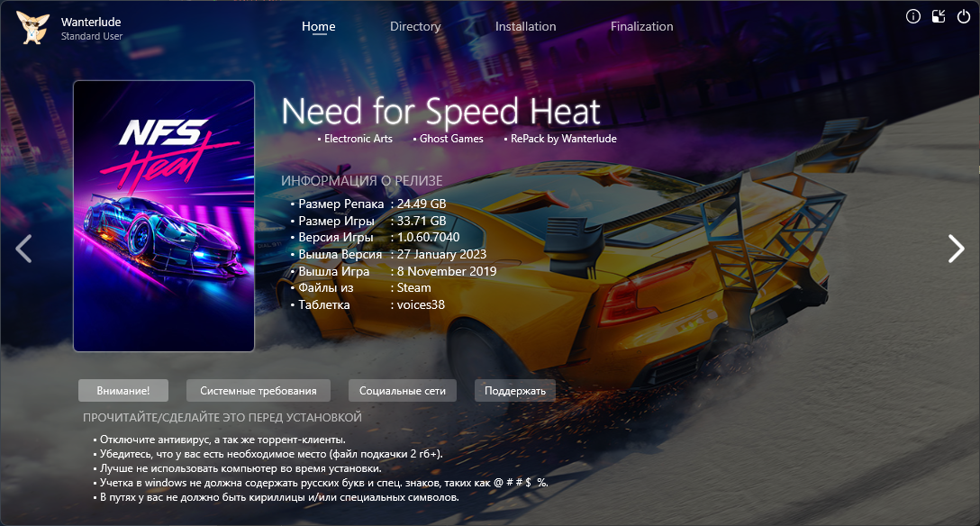Click the RePack by Wanterlude label
Screen dimensions: 980x526
(563, 139)
